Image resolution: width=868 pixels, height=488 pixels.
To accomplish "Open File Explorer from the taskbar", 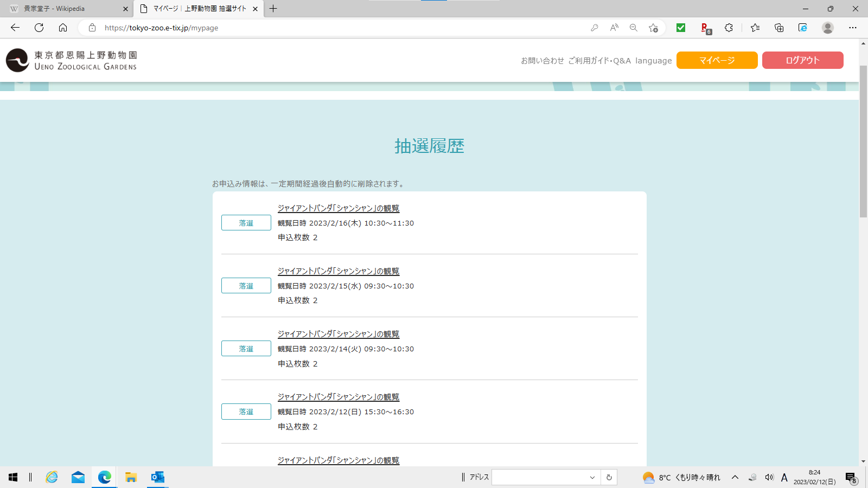I will point(131,477).
